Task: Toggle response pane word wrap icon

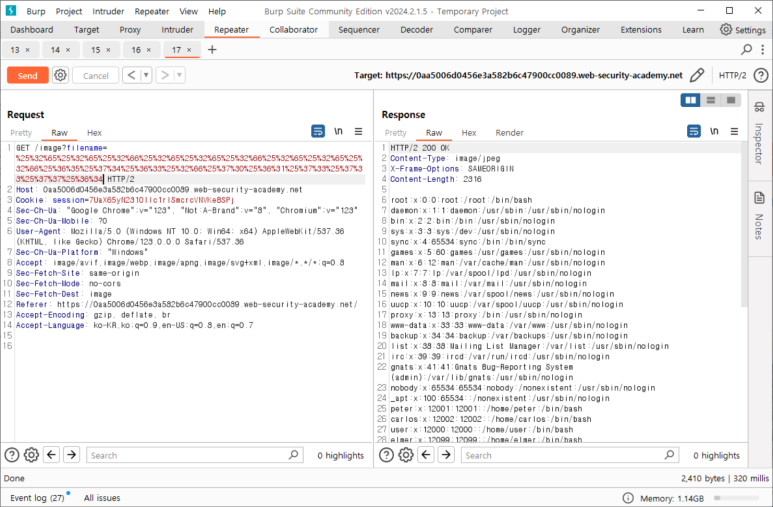Action: (x=694, y=131)
